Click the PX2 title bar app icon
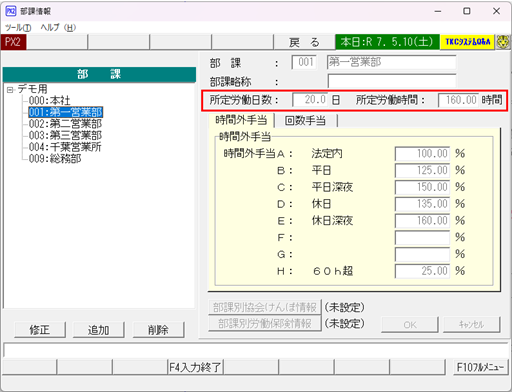512x392 pixels. coord(11,11)
